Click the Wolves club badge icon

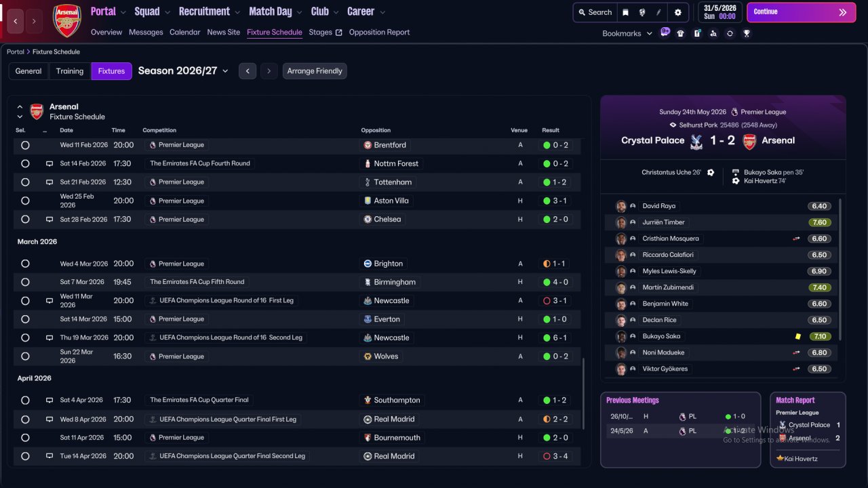(368, 357)
